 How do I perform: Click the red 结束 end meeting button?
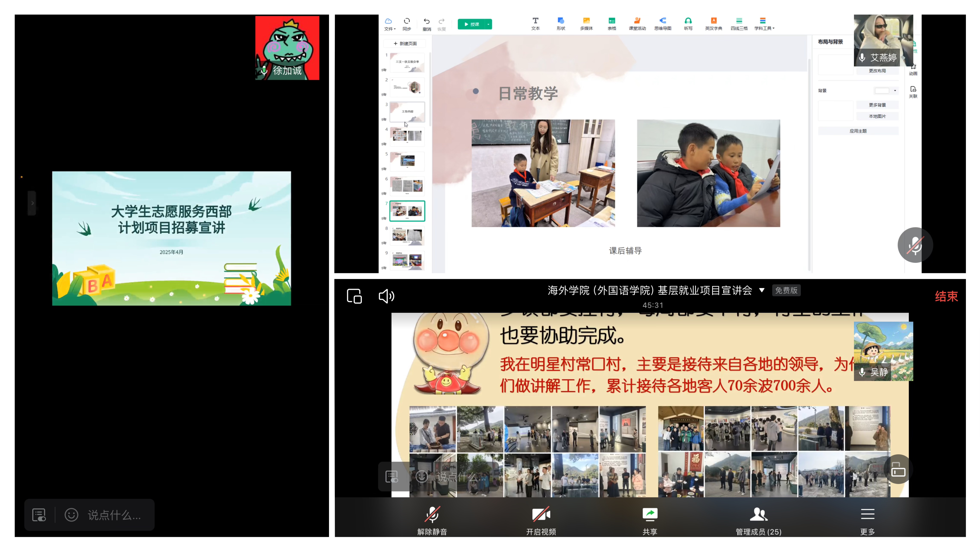point(946,296)
